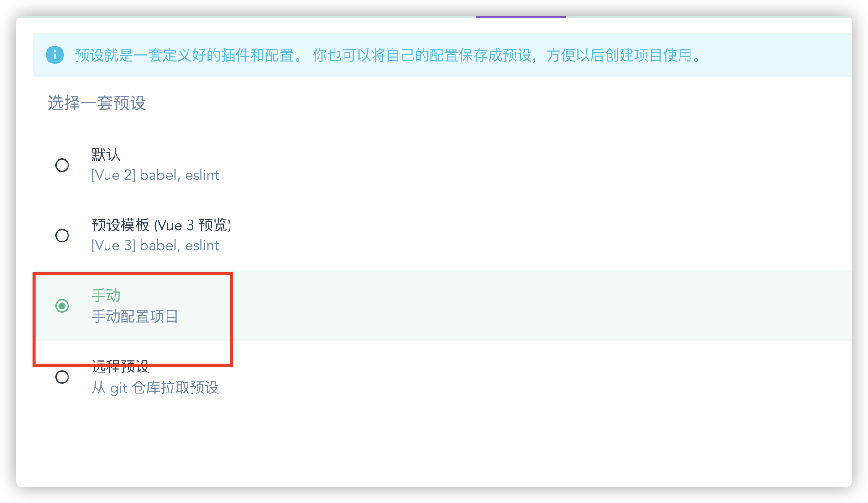The image size is (868, 503).
Task: Click the 远程预设 title
Action: click(120, 367)
